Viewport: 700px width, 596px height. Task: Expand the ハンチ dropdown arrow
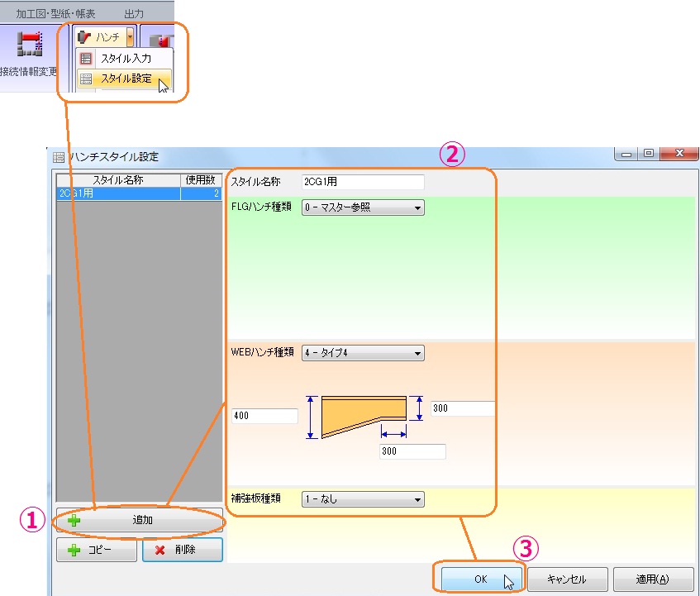[x=130, y=37]
